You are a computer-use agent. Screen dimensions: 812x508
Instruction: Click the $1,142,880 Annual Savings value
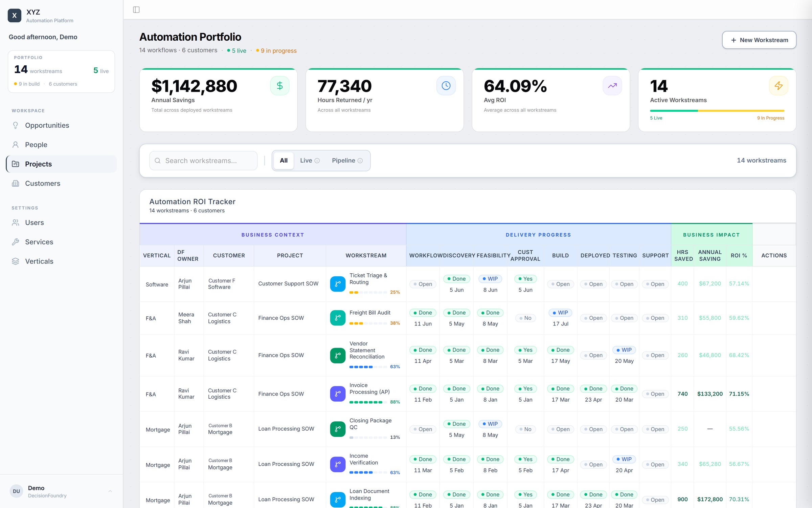[194, 86]
